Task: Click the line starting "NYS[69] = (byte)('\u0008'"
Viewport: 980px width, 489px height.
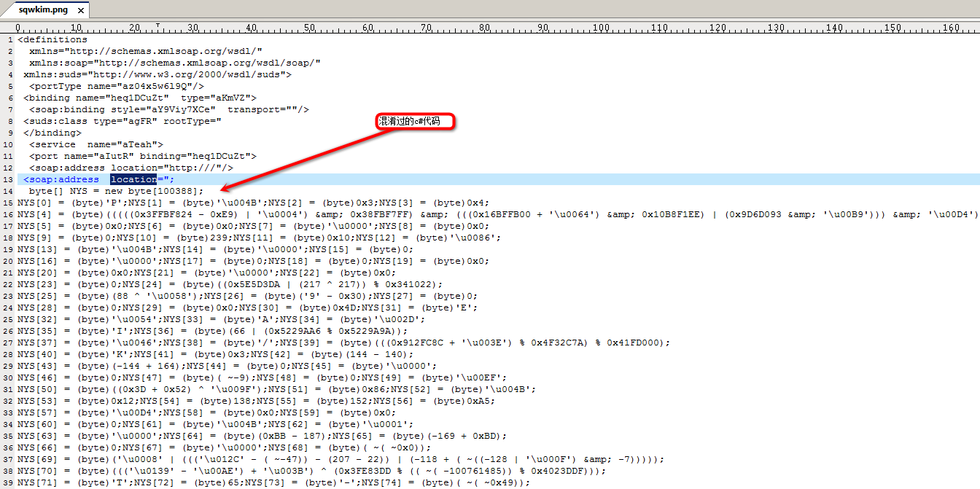Action: [x=341, y=459]
